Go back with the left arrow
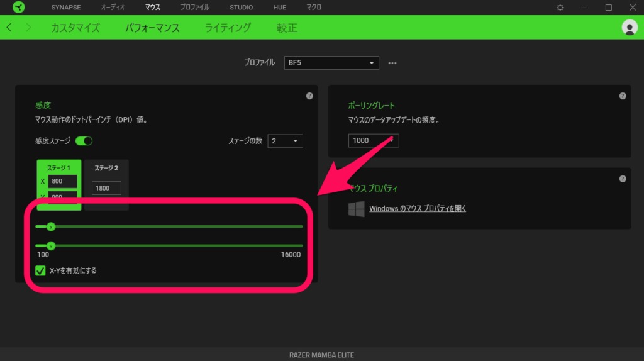This screenshot has height=361, width=644. click(9, 28)
